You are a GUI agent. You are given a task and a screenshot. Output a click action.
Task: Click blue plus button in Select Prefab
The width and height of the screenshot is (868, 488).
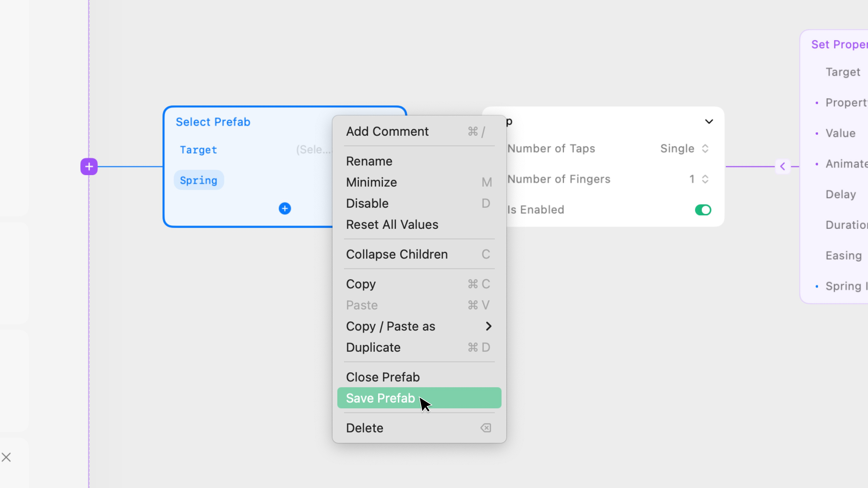(285, 209)
